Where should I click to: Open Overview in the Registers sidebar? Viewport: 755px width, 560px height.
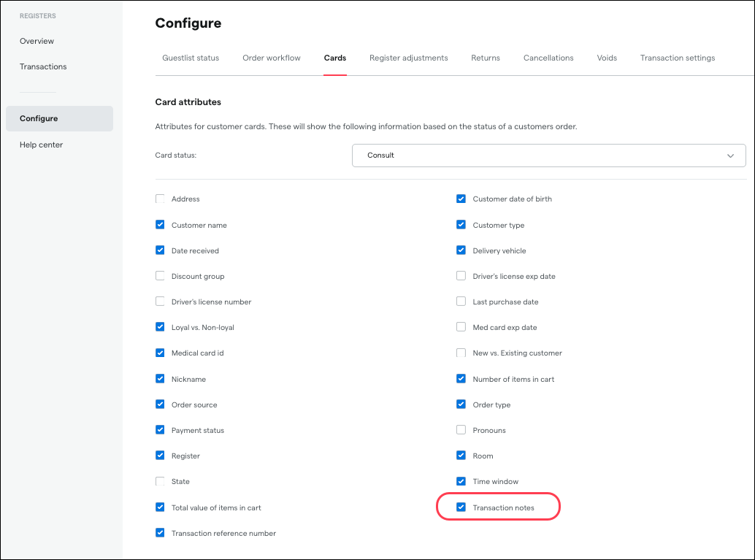37,41
